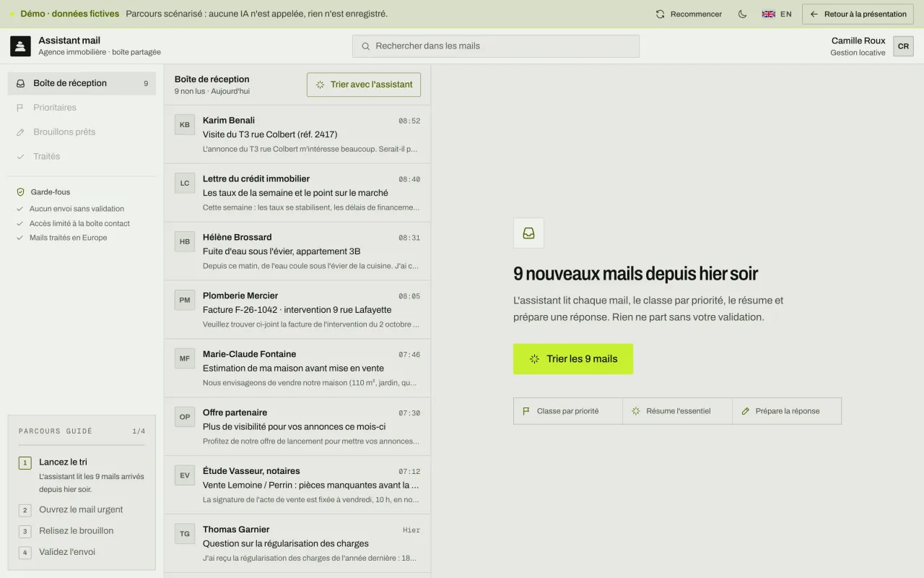Click the TG avatar badge

[x=185, y=534]
